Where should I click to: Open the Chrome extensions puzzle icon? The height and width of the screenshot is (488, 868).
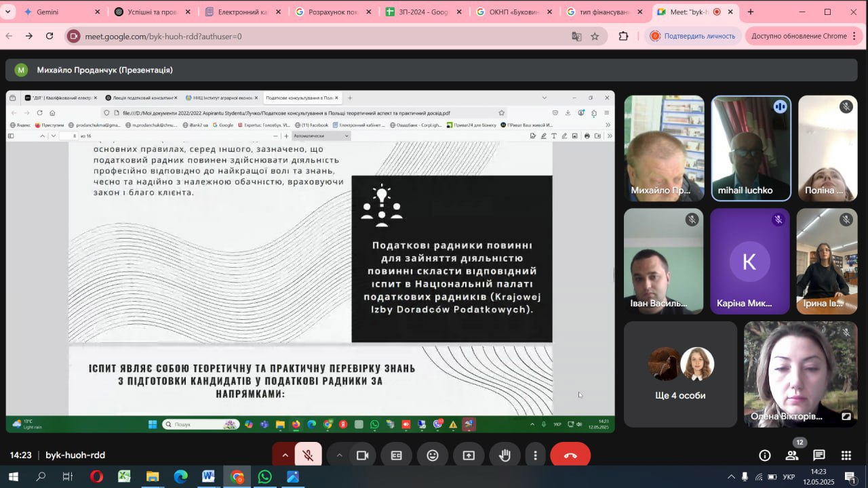623,36
